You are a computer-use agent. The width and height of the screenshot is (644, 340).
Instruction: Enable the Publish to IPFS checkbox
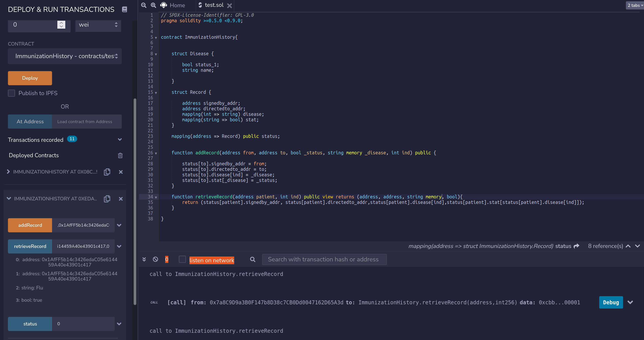pyautogui.click(x=11, y=93)
